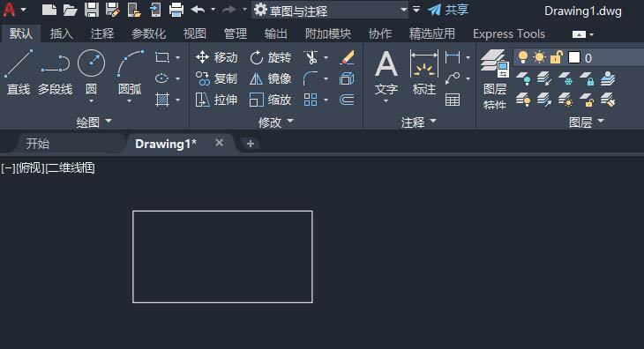Toggle layer 0 freeze sun icon
Image resolution: width=644 pixels, height=349 pixels.
coord(539,57)
